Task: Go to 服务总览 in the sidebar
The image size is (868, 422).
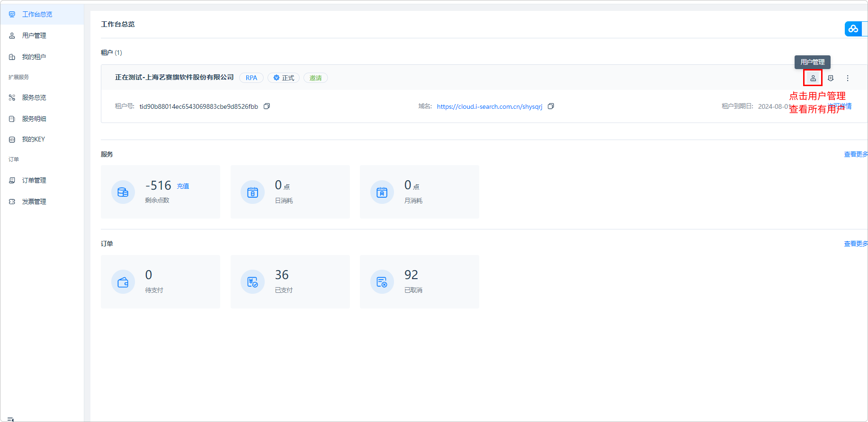Action: pyautogui.click(x=34, y=97)
